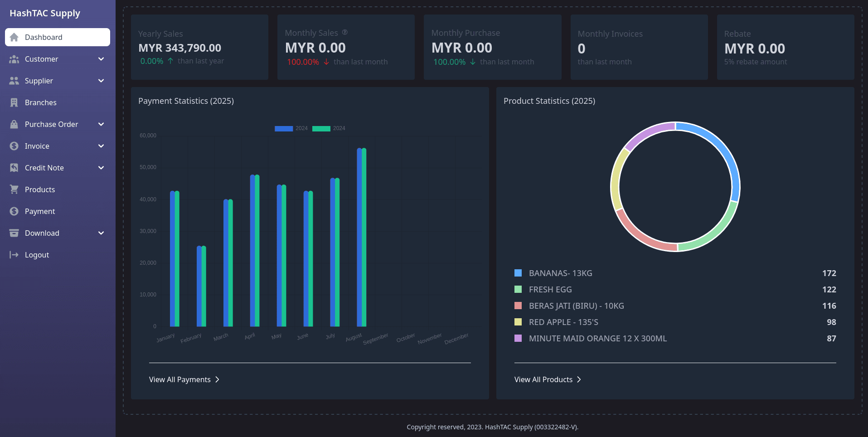Screen dimensions: 868x437
Task: Open the Download menu label
Action: [42, 233]
